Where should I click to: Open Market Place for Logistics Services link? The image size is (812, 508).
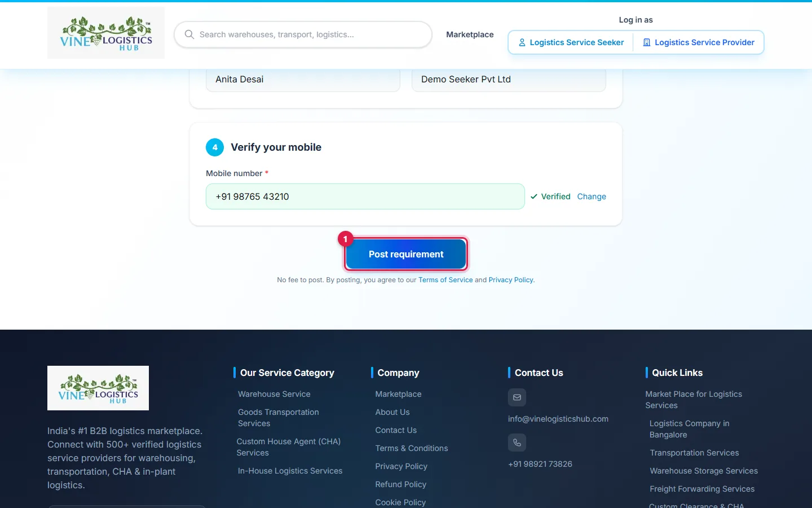(694, 400)
